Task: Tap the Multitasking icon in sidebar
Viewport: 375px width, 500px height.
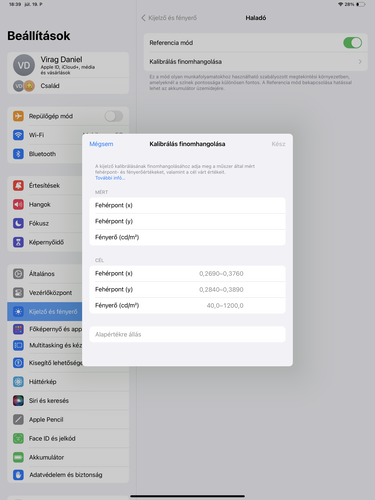Action: click(x=18, y=345)
